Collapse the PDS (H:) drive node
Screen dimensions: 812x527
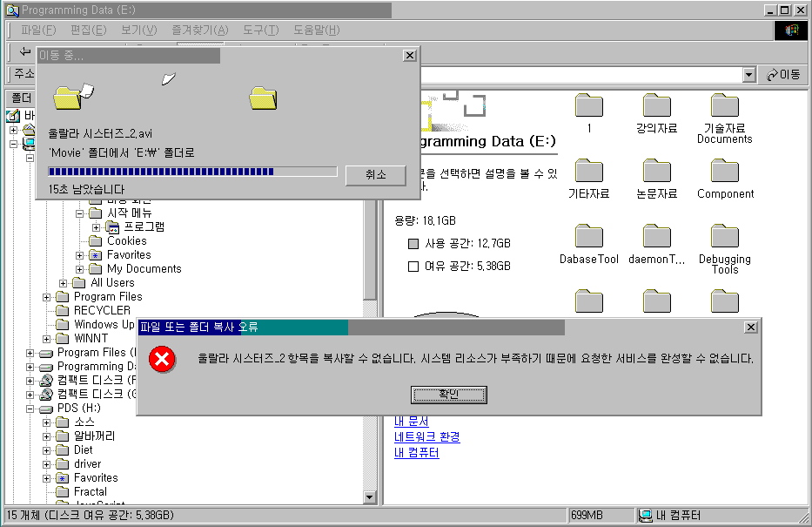[x=30, y=409]
